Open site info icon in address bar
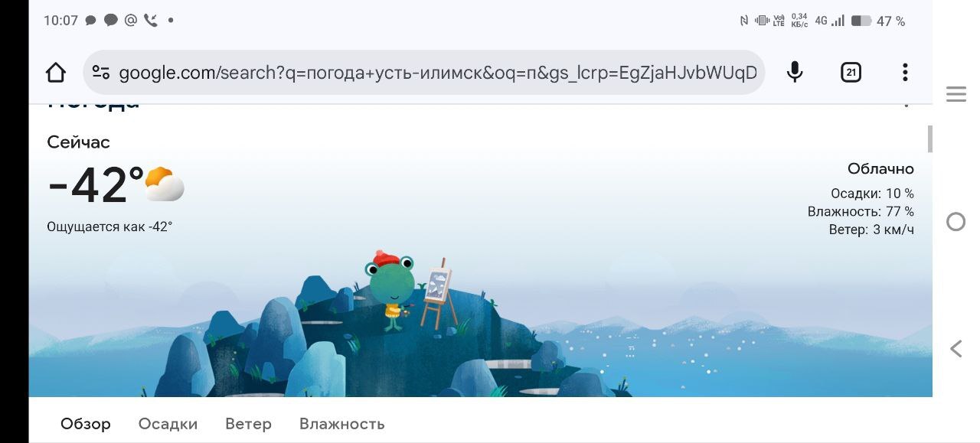980x443 pixels. [x=101, y=73]
